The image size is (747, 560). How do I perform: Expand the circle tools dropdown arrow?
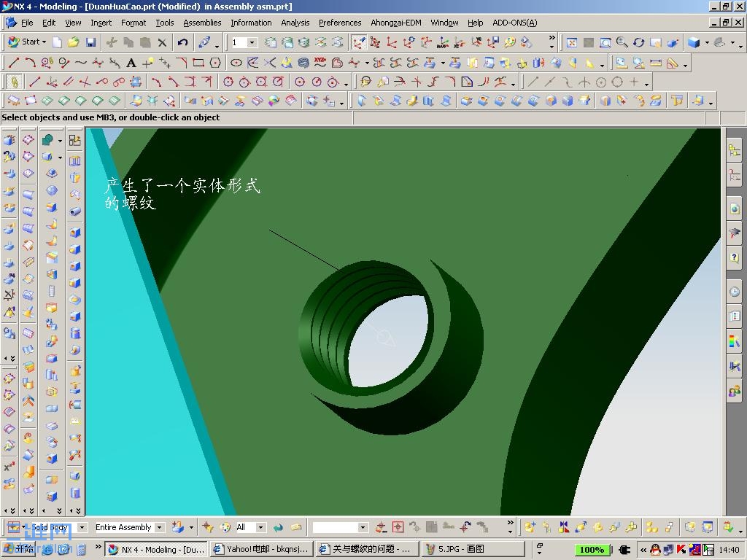click(346, 85)
